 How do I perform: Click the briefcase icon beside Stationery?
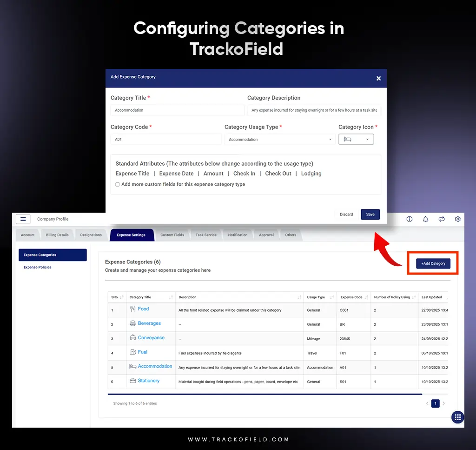tap(133, 381)
